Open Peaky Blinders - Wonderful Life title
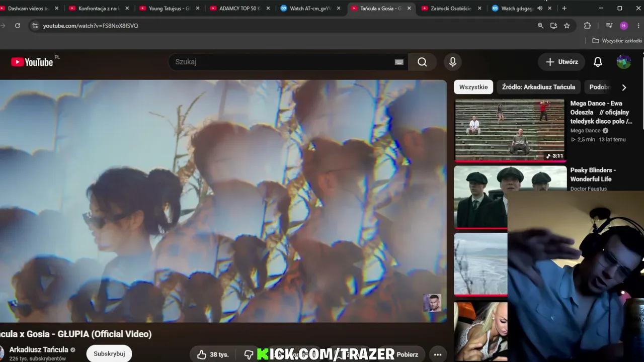Viewport: 644px width, 362px height. 593,174
